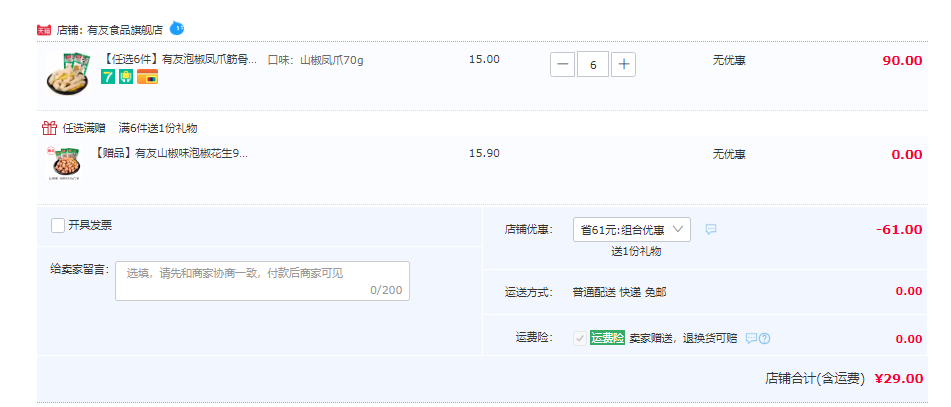Open the 【赠品】有友山椒味泡椒花生 title link

pos(171,153)
